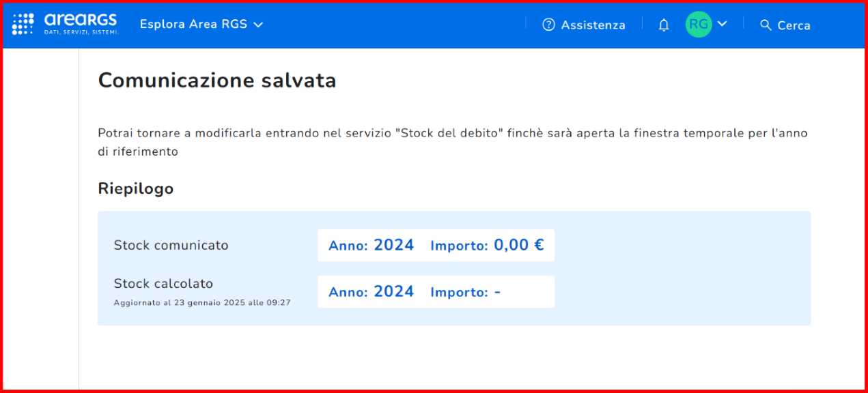The height and width of the screenshot is (393, 868).
Task: Open search via the Cerca label
Action: [794, 25]
